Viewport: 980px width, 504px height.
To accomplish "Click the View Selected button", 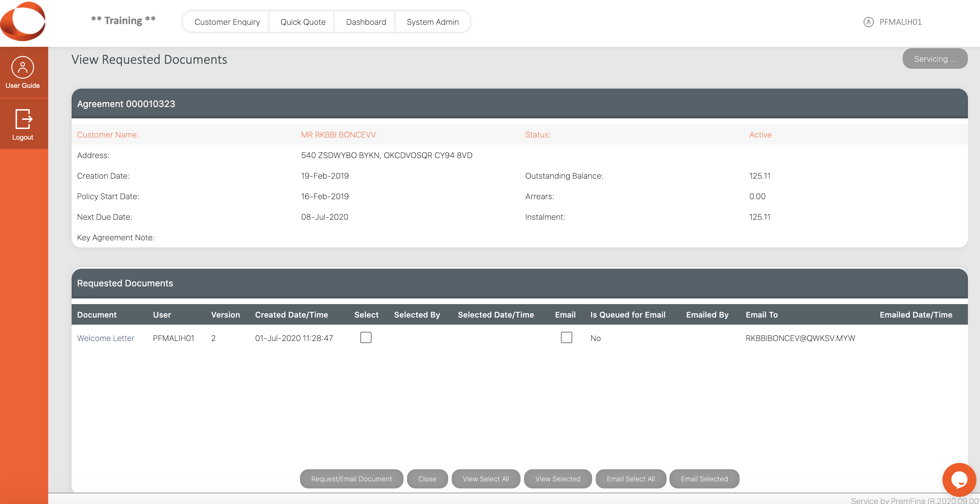I will coord(557,479).
